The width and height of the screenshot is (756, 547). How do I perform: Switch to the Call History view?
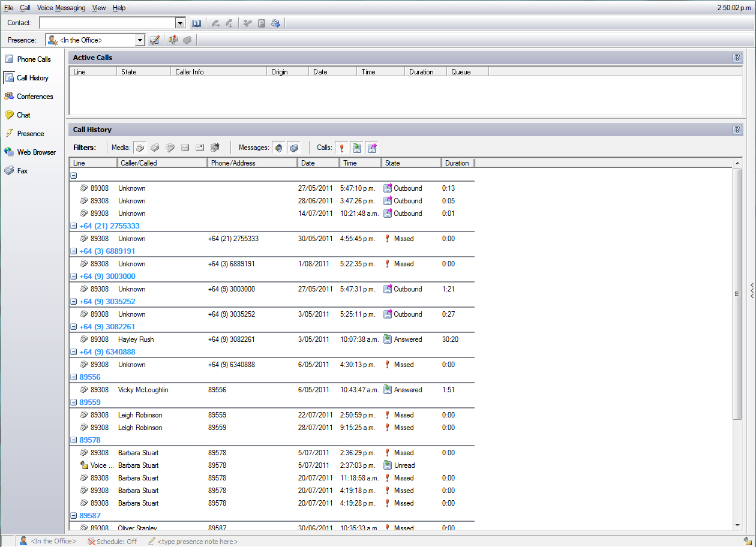[x=27, y=77]
